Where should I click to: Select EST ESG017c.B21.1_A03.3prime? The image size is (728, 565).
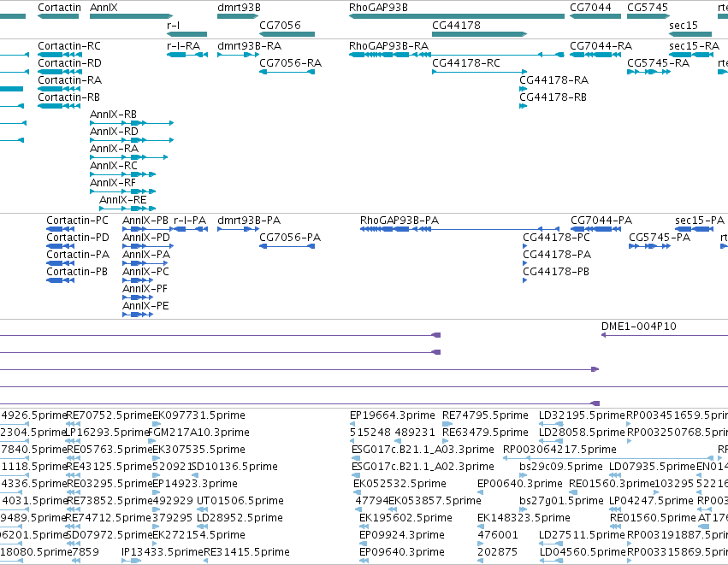click(356, 458)
